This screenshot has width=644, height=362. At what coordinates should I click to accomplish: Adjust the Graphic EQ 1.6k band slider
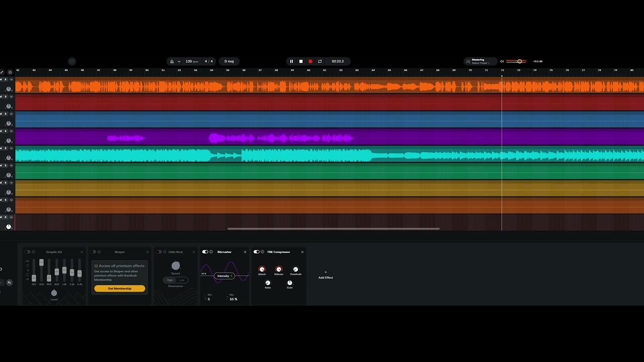tap(64, 270)
